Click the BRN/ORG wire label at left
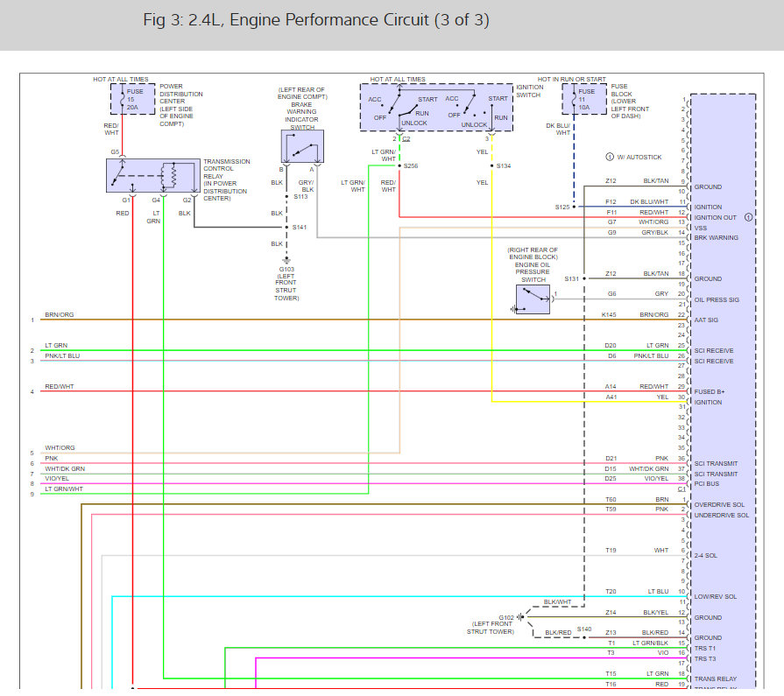784x696 pixels. (x=60, y=315)
